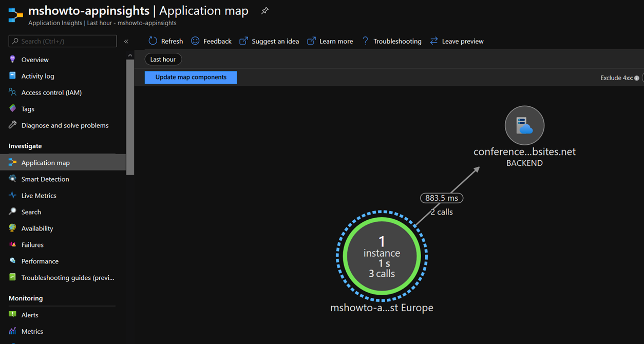This screenshot has height=344, width=644.
Task: Click the Troubleshooting question mark icon
Action: tap(365, 41)
